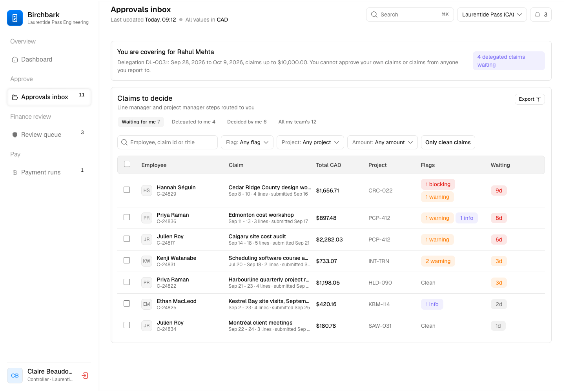Click the $2,282.03 total amount
565x392 pixels.
(x=330, y=240)
